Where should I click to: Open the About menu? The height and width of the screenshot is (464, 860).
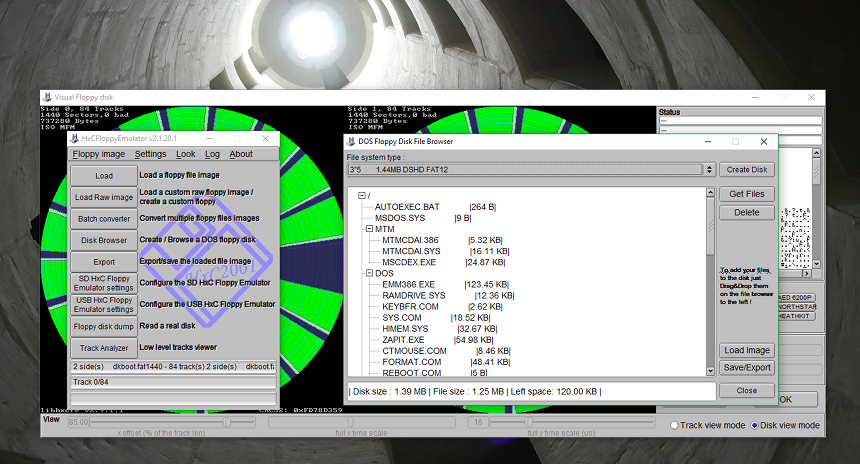(241, 154)
